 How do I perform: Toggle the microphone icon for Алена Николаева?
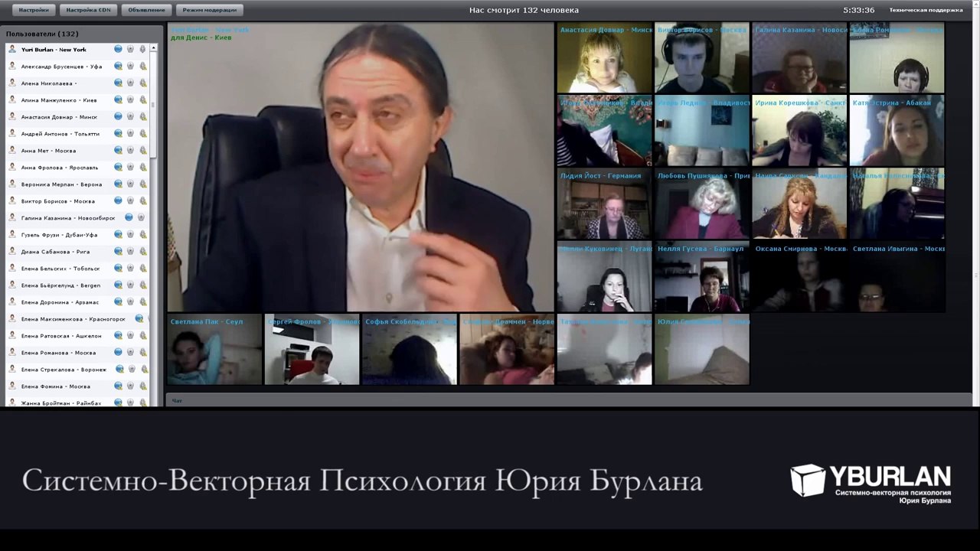[x=142, y=83]
